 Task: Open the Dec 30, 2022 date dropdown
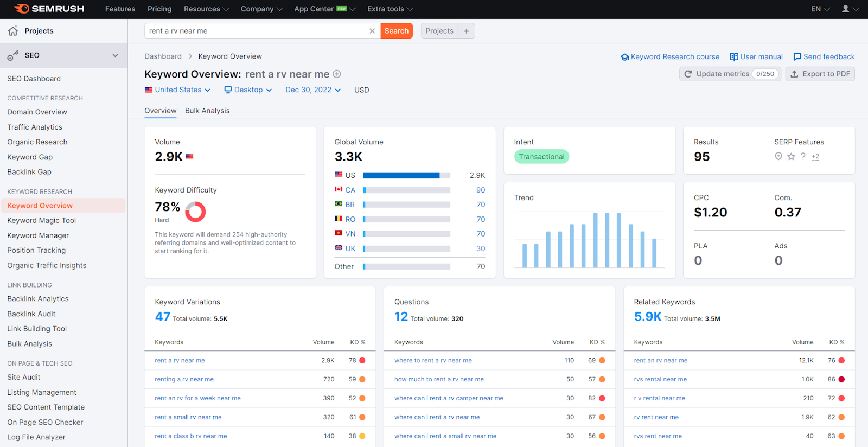tap(313, 90)
